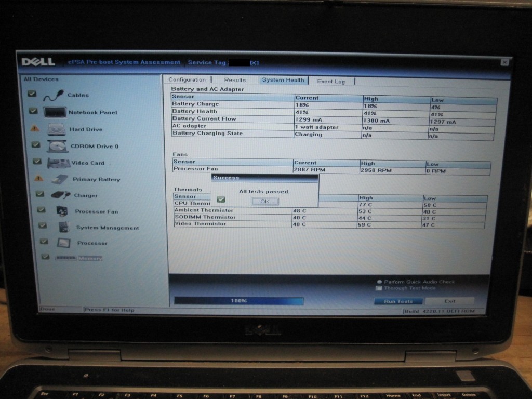Click the CDROM Drive 0 label
Viewport: 532px width, 399px height.
95,146
